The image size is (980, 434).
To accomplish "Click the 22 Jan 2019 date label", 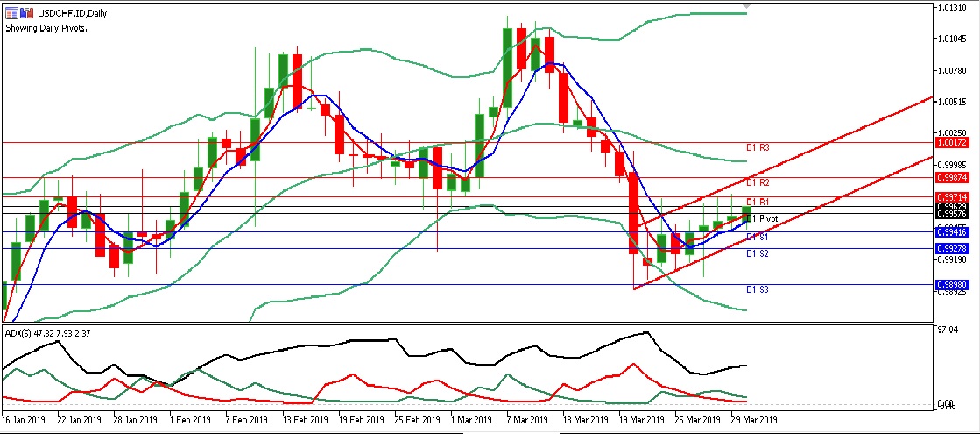I will [x=80, y=419].
